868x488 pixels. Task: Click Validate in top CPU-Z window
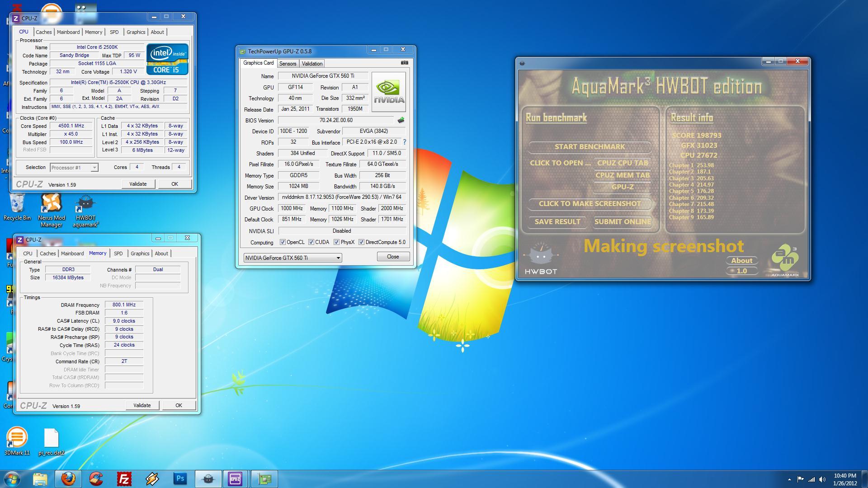click(138, 184)
